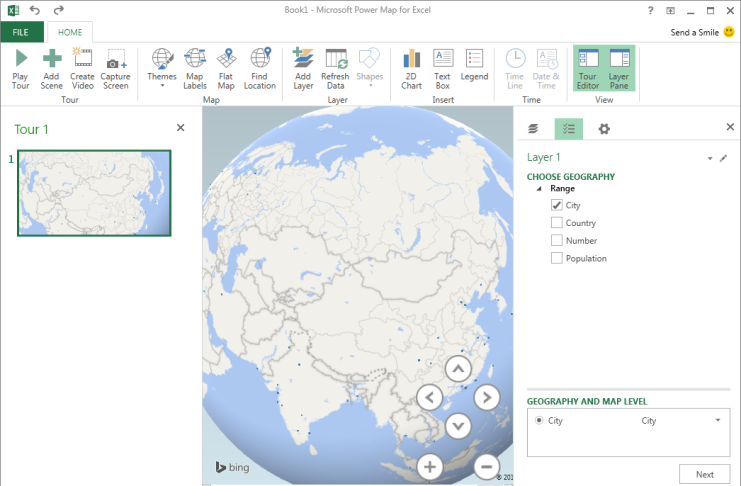Click the Layer 1 name
Image resolution: width=741 pixels, height=486 pixels.
[543, 157]
